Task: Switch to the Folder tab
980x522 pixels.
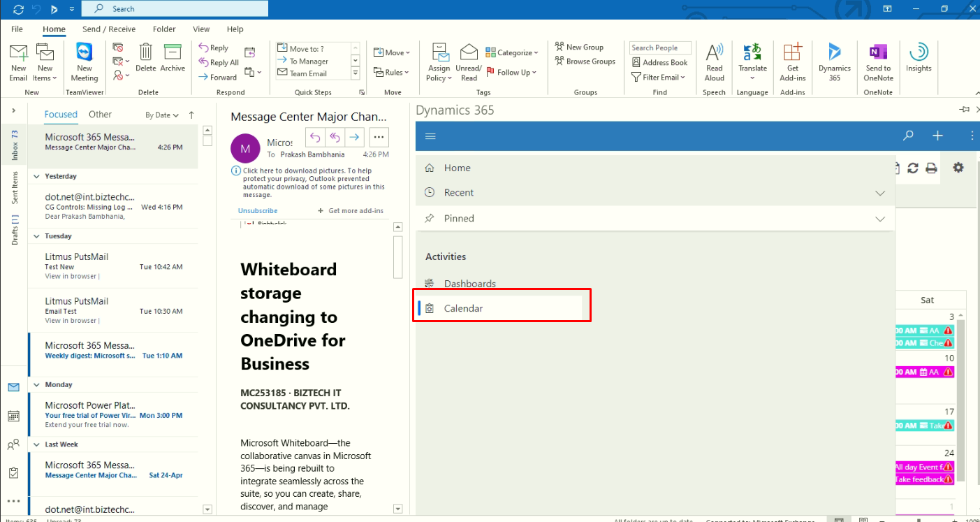Action: coord(164,29)
